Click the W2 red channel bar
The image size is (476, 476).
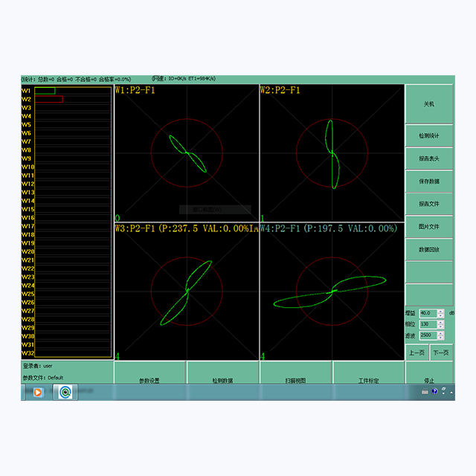coord(49,99)
